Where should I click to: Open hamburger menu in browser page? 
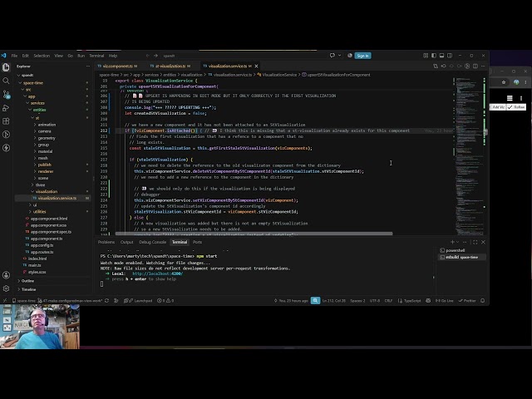[x=510, y=98]
